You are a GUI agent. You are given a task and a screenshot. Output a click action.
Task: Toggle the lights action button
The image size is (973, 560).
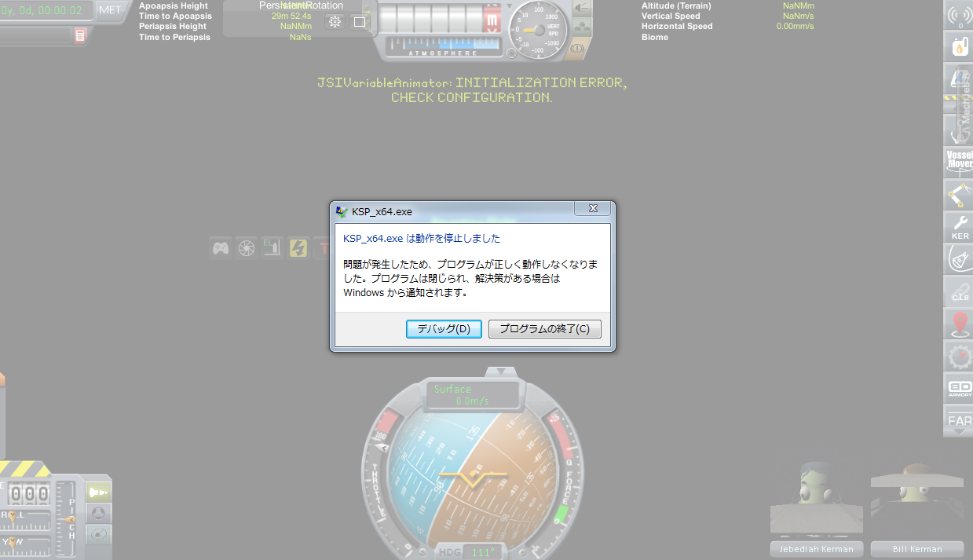pos(582,9)
